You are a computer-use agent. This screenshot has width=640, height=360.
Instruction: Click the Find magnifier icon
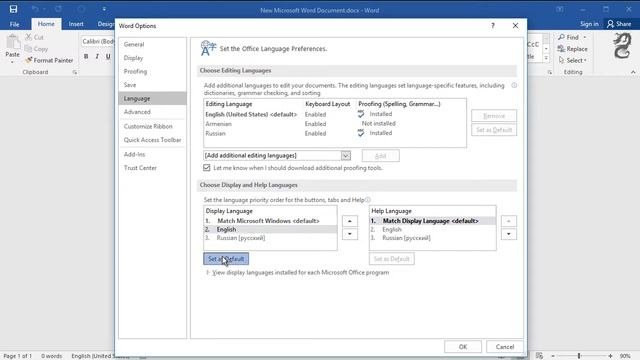pyautogui.click(x=562, y=37)
